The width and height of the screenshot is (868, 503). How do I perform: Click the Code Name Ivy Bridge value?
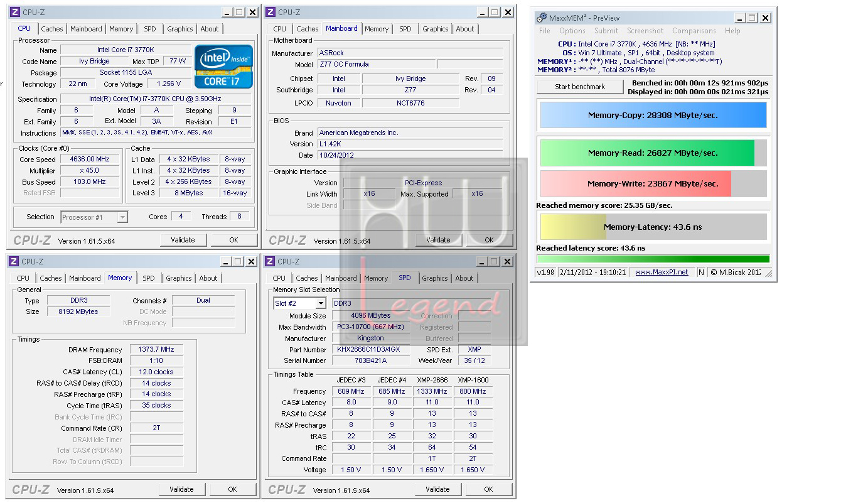point(95,62)
